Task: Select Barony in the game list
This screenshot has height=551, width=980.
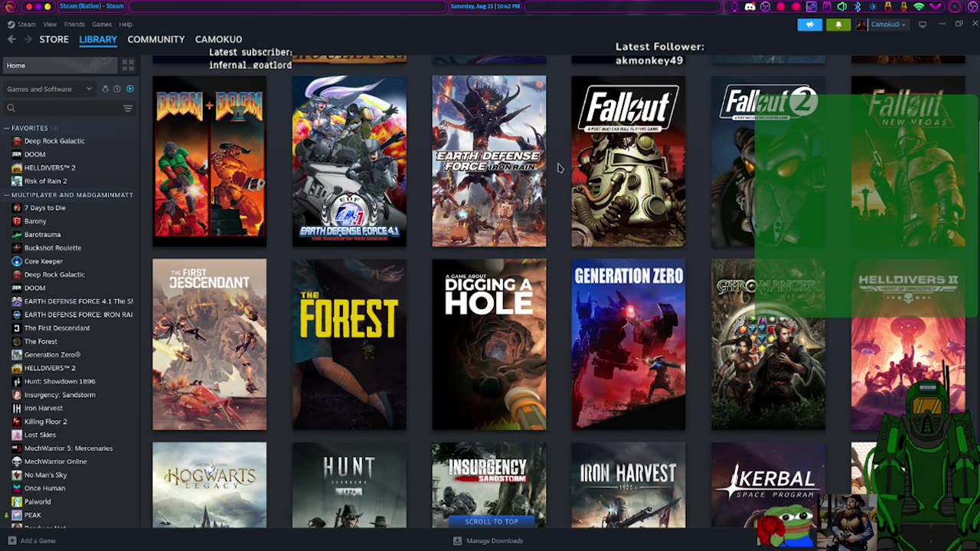Action: pyautogui.click(x=35, y=221)
